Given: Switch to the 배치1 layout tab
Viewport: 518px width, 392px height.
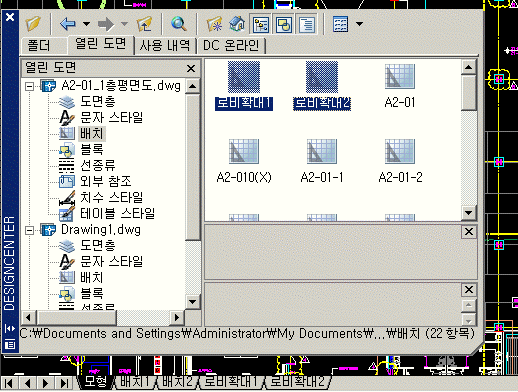Looking at the screenshot, I should [x=134, y=382].
